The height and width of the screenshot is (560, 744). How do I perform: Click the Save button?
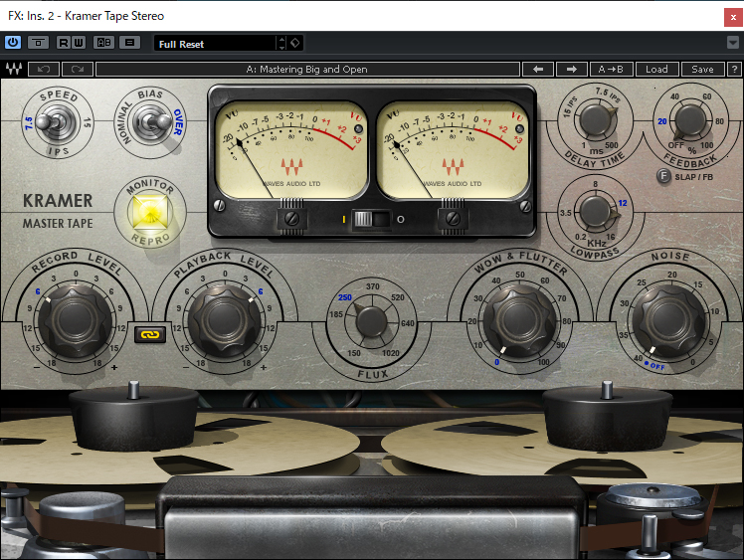702,70
